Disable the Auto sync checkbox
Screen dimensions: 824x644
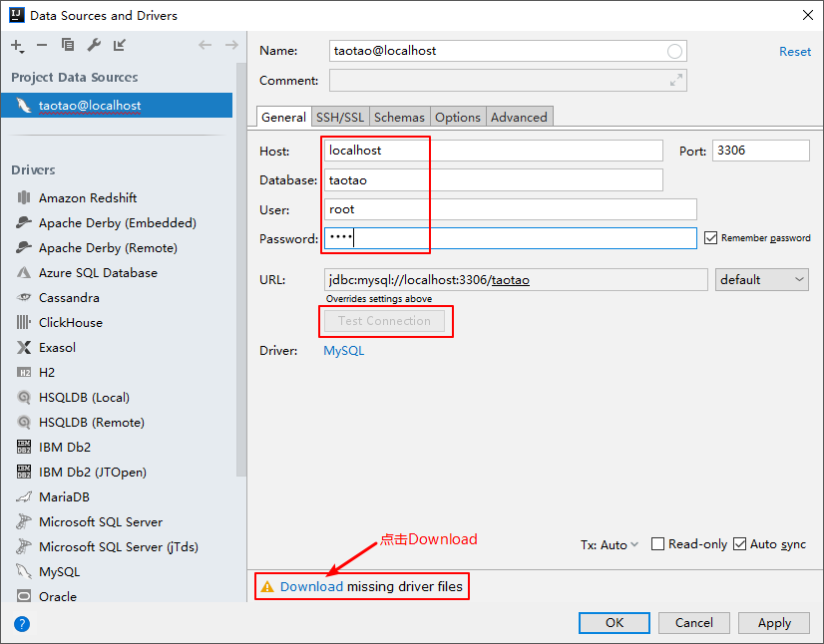coord(739,544)
